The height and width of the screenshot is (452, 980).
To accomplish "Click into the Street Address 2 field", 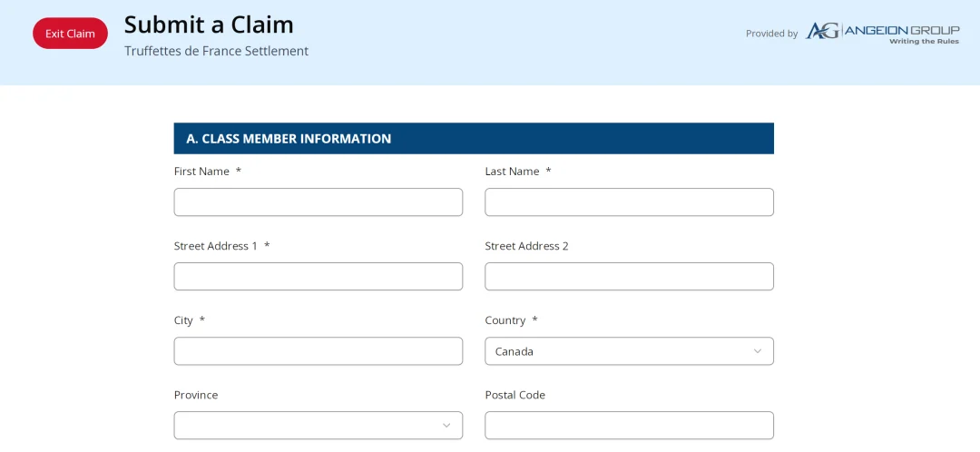I will 629,276.
